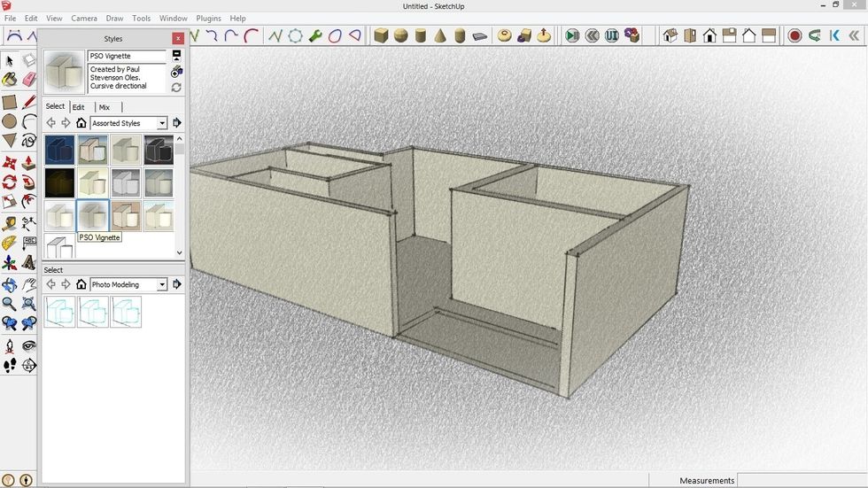Expand the Photo Modeling collection dropdown
This screenshot has height=488, width=868.
tap(162, 284)
